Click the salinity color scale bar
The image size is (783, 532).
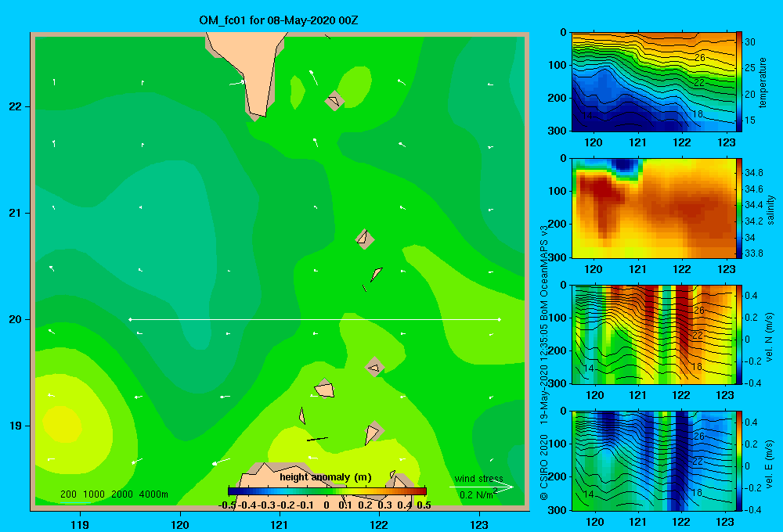point(739,208)
